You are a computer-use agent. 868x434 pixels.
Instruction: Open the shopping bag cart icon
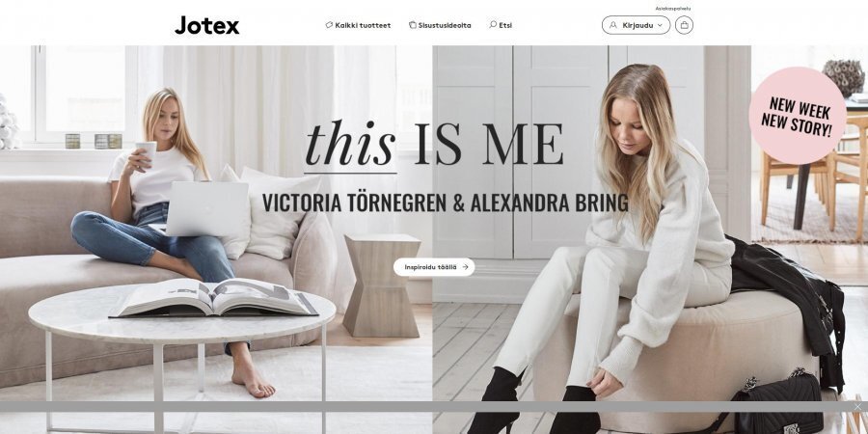[684, 25]
